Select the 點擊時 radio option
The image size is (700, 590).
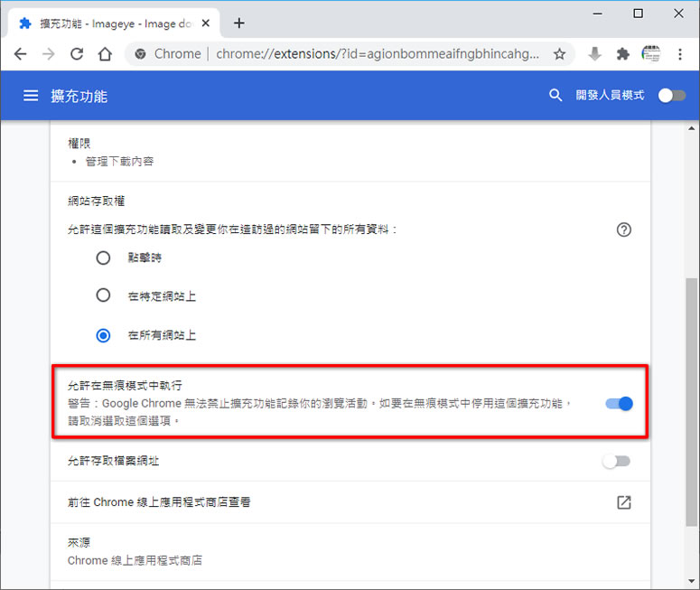[103, 258]
